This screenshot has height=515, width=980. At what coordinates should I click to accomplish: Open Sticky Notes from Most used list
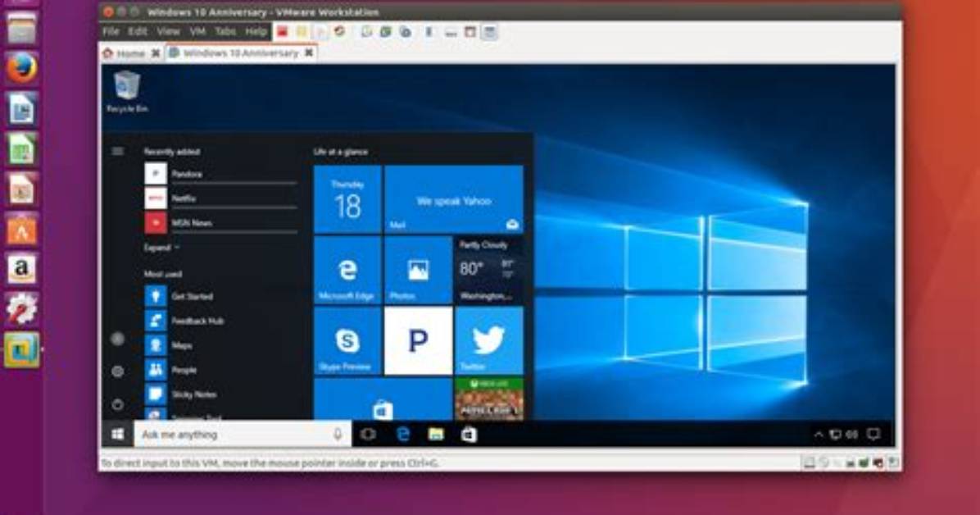[x=220, y=394]
